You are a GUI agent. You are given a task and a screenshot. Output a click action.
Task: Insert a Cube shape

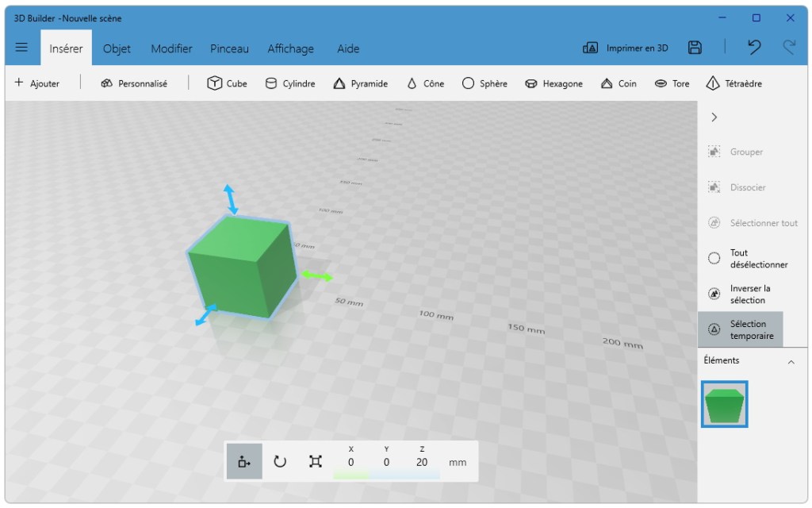point(227,83)
